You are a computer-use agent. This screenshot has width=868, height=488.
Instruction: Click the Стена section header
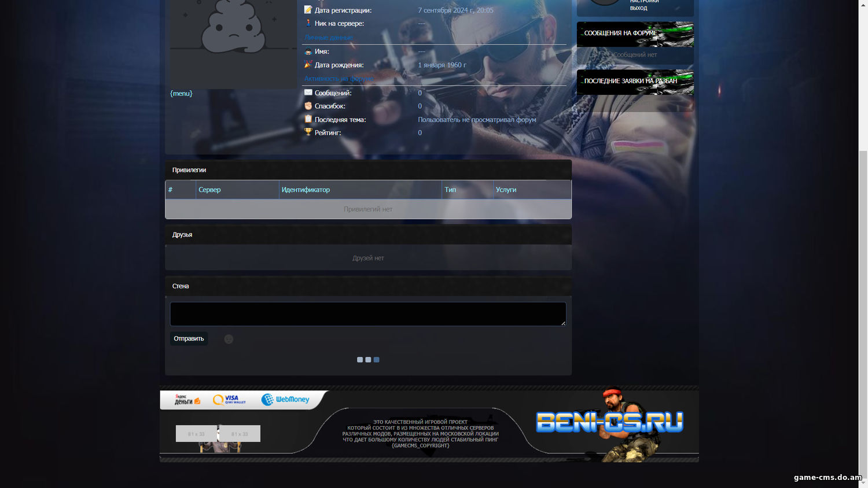(x=368, y=286)
